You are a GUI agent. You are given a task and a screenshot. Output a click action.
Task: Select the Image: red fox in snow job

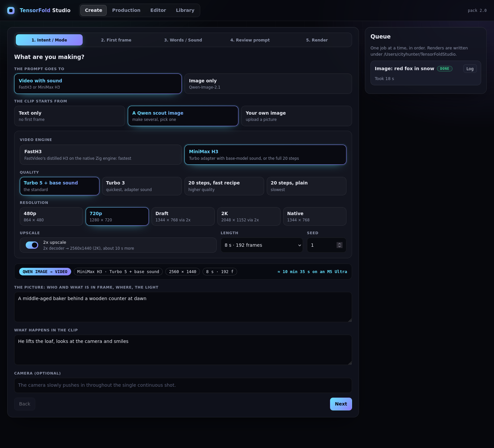(426, 73)
